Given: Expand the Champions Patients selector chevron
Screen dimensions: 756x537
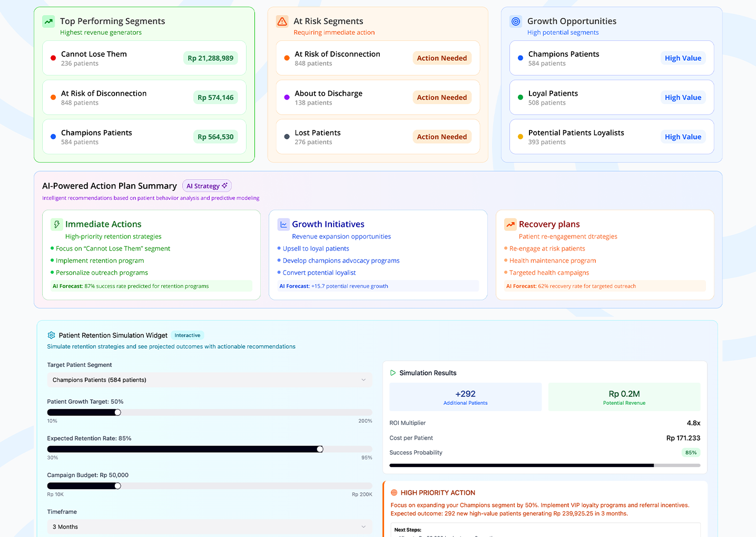Looking at the screenshot, I should tap(364, 380).
